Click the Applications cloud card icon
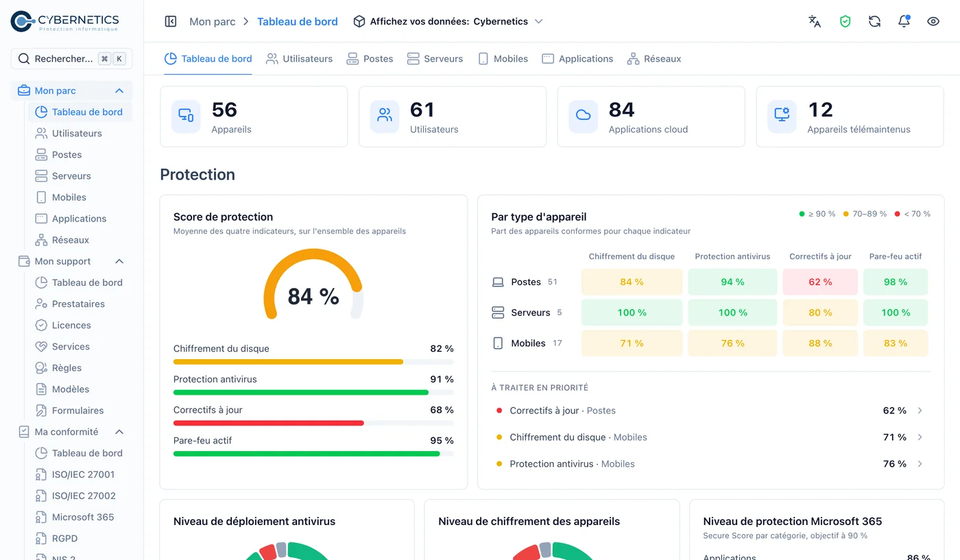The width and height of the screenshot is (960, 560). click(x=583, y=116)
